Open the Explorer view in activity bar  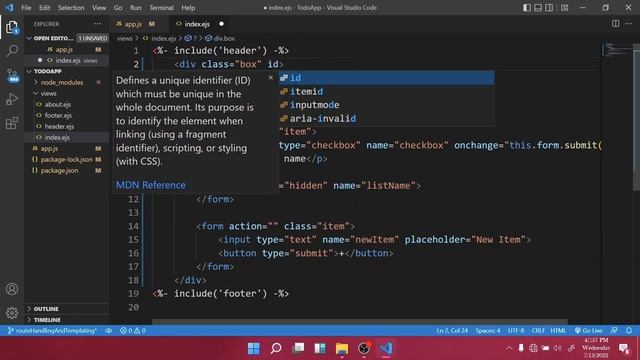click(x=12, y=27)
